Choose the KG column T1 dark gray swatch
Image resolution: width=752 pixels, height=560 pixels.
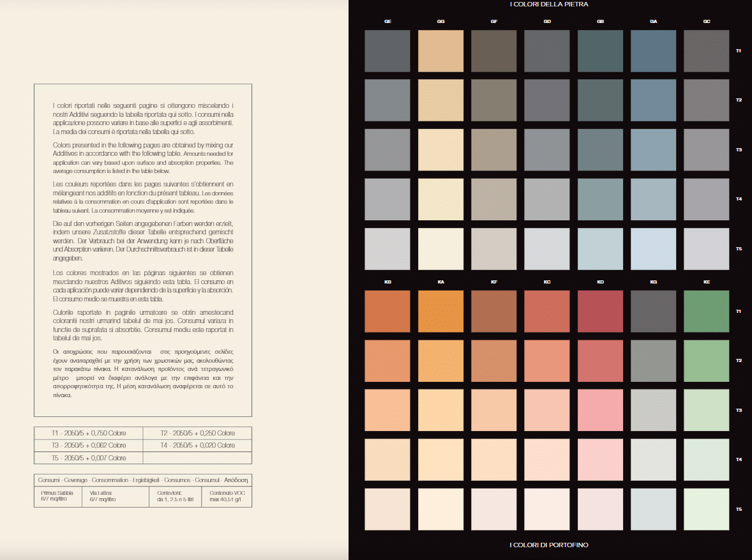point(653,311)
